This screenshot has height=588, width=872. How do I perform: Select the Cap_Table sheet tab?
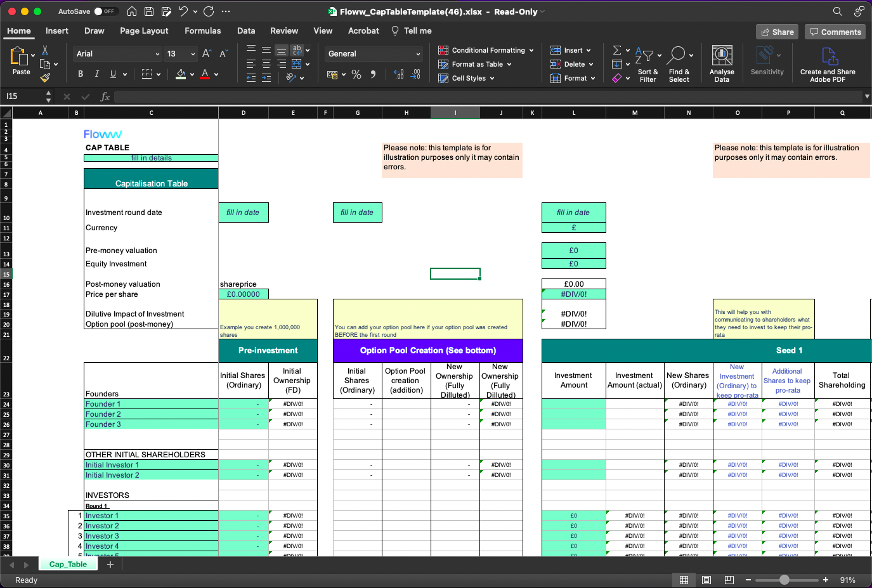pos(67,563)
